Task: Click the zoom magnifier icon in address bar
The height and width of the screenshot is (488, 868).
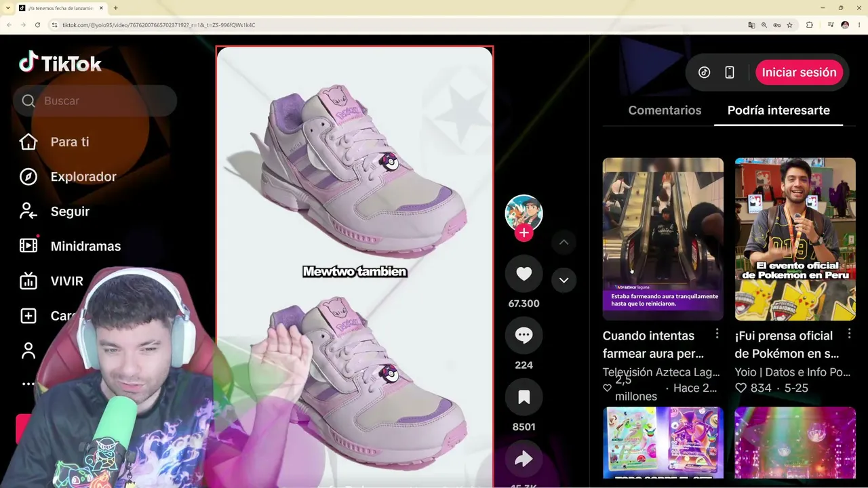Action: pos(764,25)
